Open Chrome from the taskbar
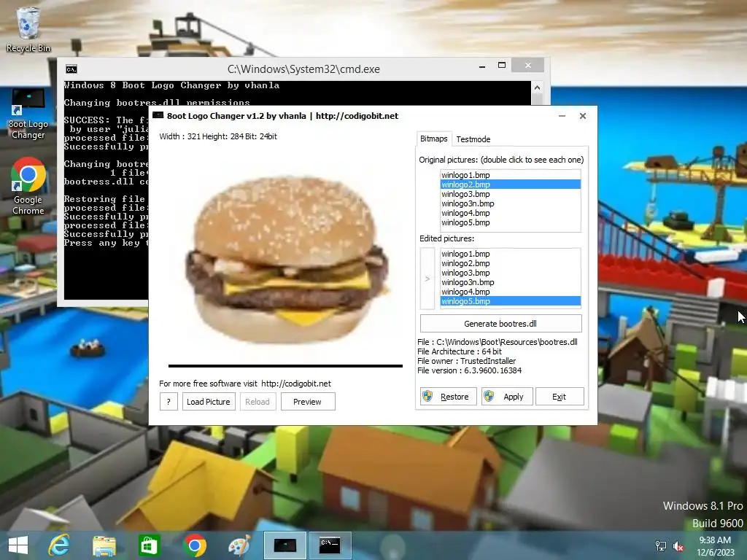 point(194,545)
